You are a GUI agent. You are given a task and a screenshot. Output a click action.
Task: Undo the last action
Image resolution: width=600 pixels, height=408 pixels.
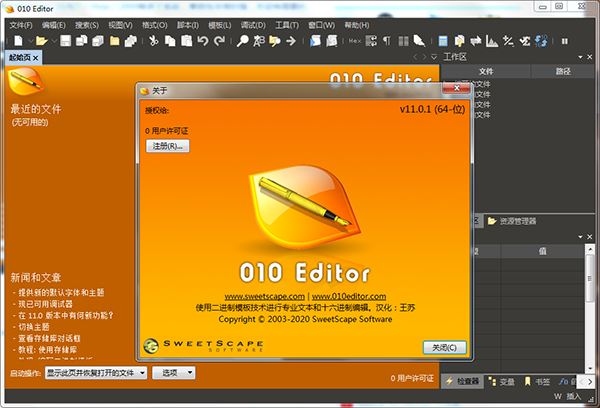[203, 41]
